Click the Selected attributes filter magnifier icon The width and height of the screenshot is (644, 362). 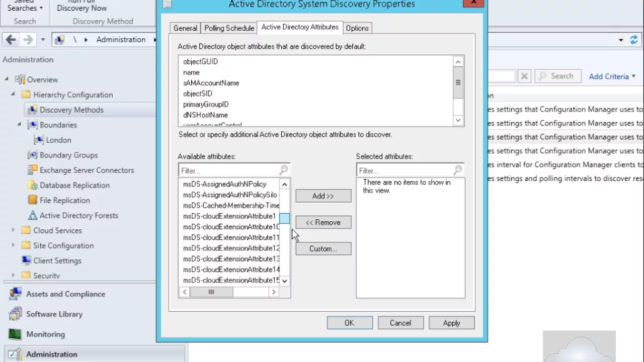[458, 170]
